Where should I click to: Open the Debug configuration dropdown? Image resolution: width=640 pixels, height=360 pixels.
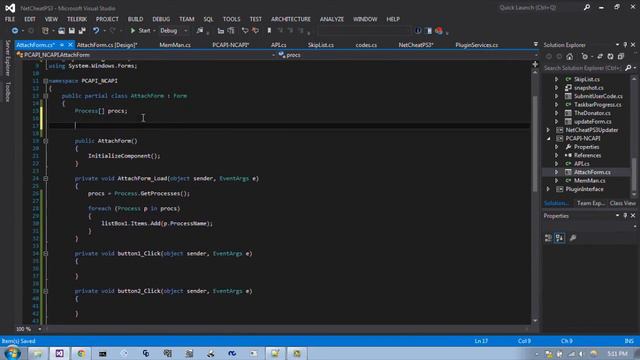point(186,31)
